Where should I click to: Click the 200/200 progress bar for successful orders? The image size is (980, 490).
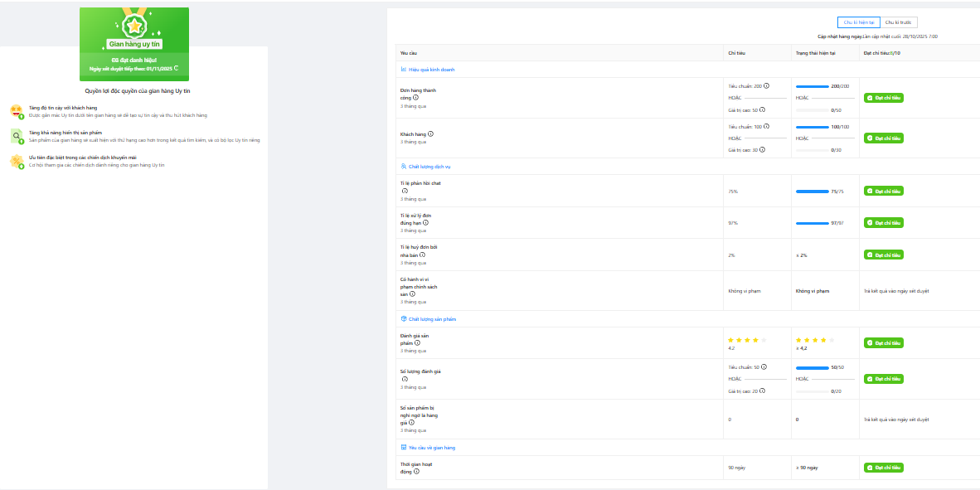pos(812,86)
